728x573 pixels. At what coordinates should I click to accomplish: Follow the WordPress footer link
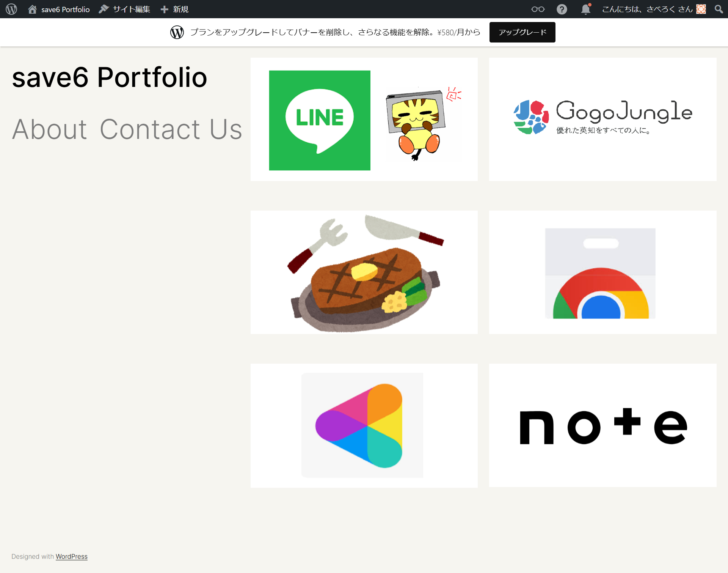click(x=72, y=556)
